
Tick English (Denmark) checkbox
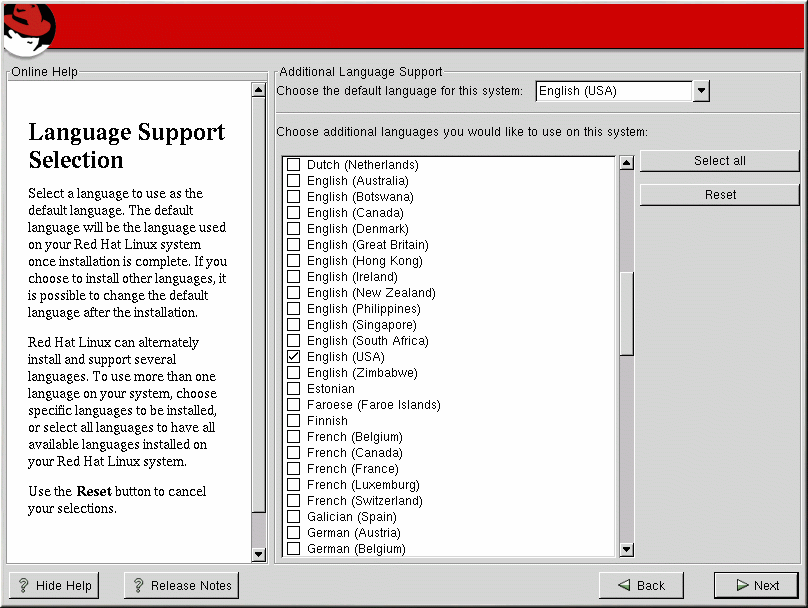tap(293, 228)
